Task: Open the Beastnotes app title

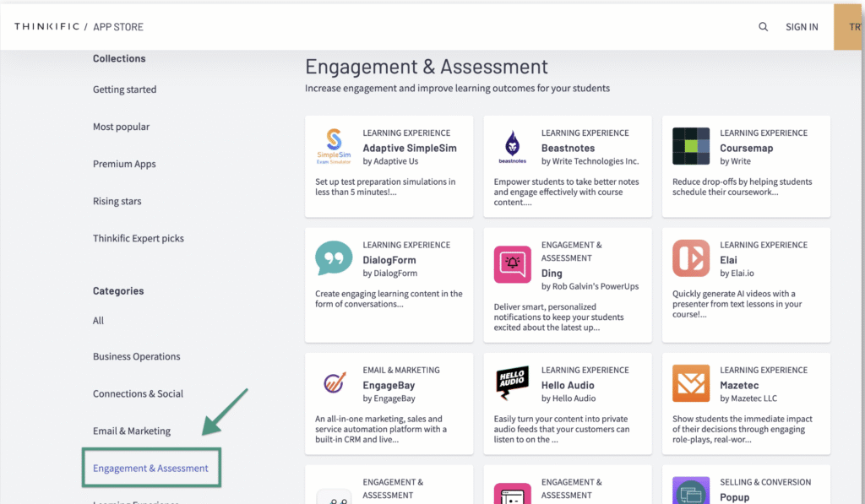Action: [x=568, y=148]
